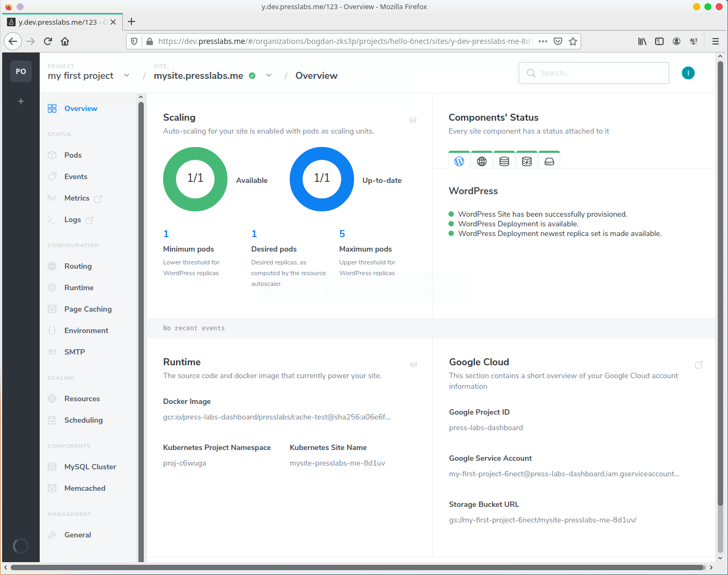Click the green site verified check icon

252,76
